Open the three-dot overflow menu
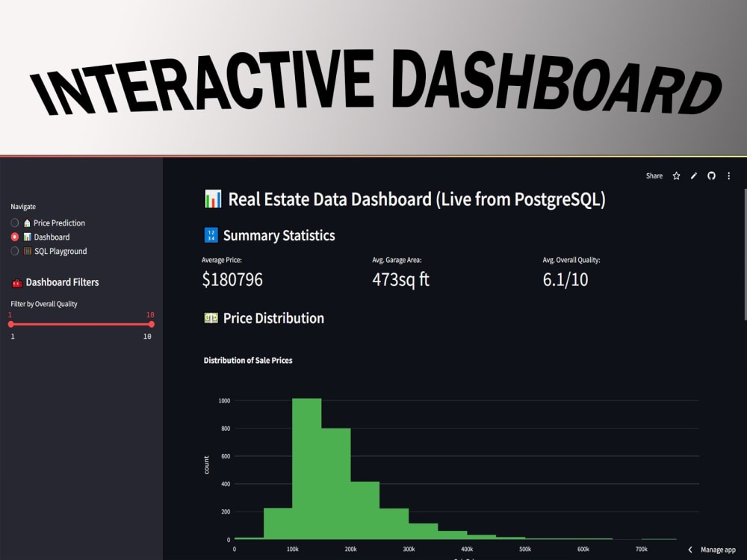 [728, 175]
